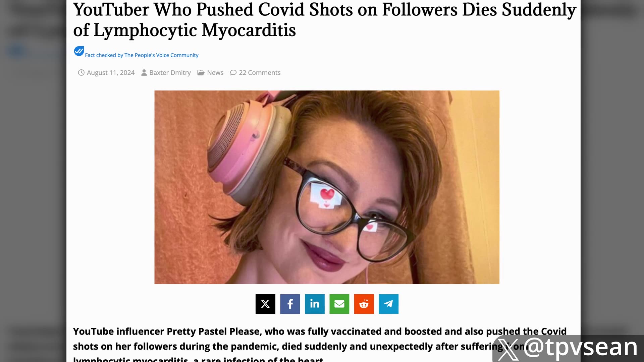Share the post on Reddit

pyautogui.click(x=364, y=304)
